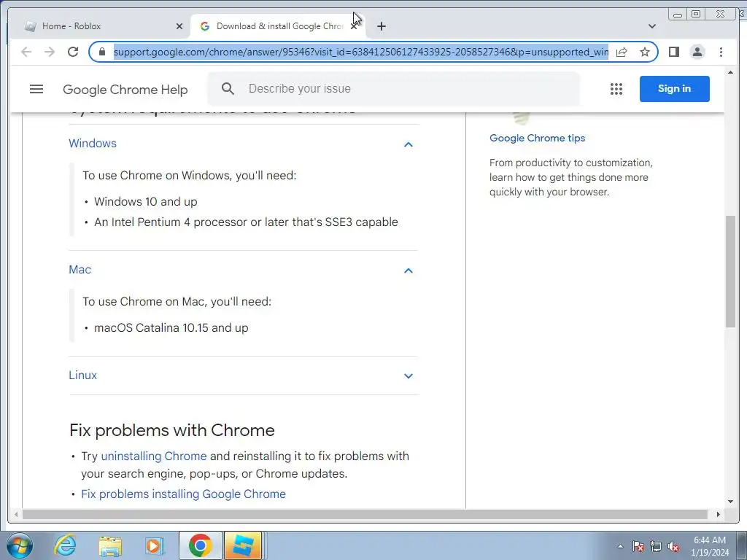View site information lock icon
The image size is (747, 560).
click(102, 52)
